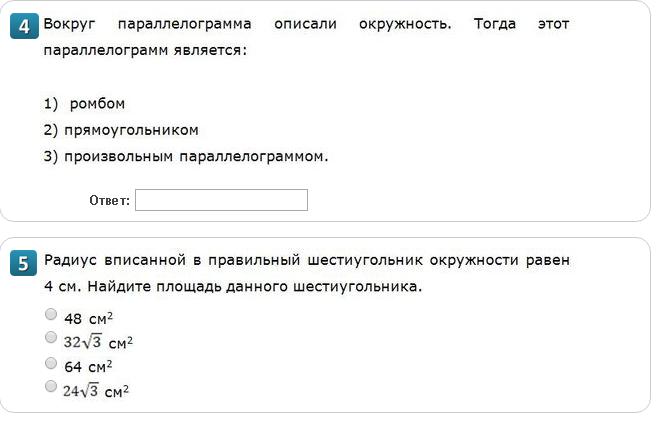
Task: Pick the 64 см² radio option
Action: point(51,362)
